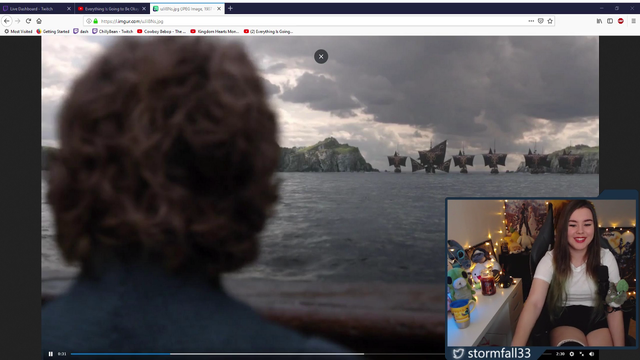Go forward to the next page
Image resolution: width=640 pixels, height=360 pixels.
pyautogui.click(x=18, y=21)
